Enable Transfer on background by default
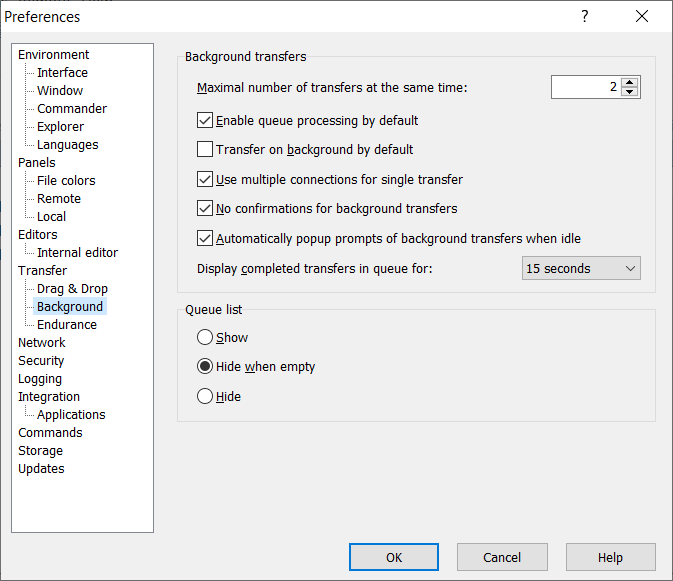Viewport: 673px width, 581px height. [206, 150]
